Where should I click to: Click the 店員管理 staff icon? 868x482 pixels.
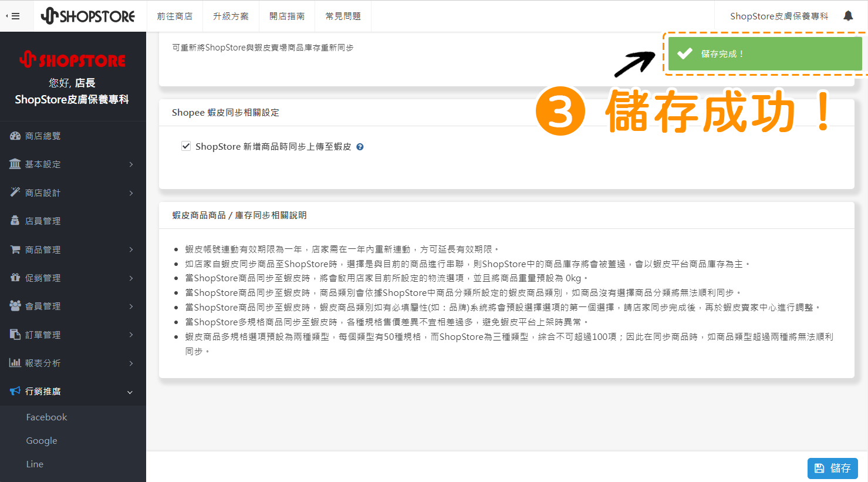click(15, 221)
